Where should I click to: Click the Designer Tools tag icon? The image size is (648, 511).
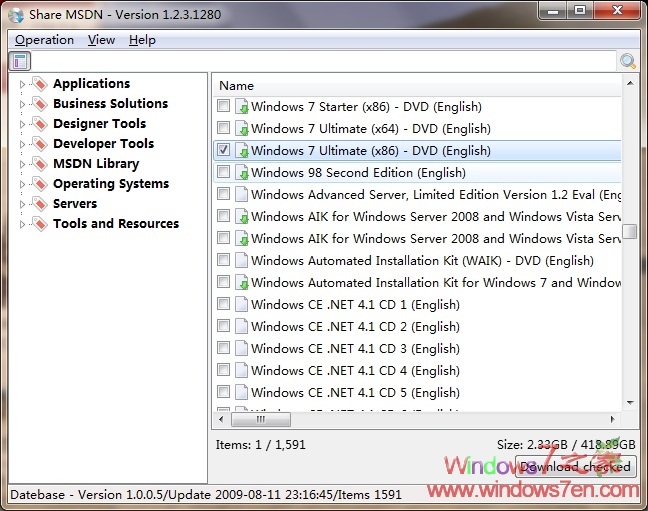[40, 124]
